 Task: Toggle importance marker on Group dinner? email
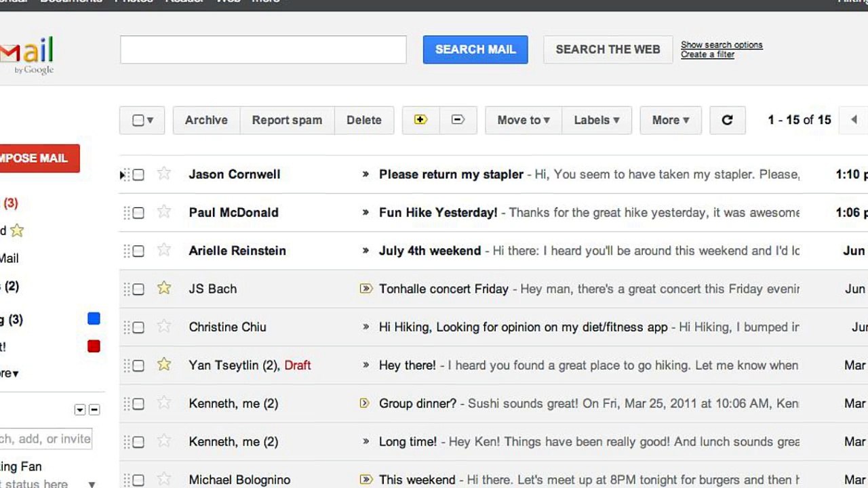[x=364, y=403]
